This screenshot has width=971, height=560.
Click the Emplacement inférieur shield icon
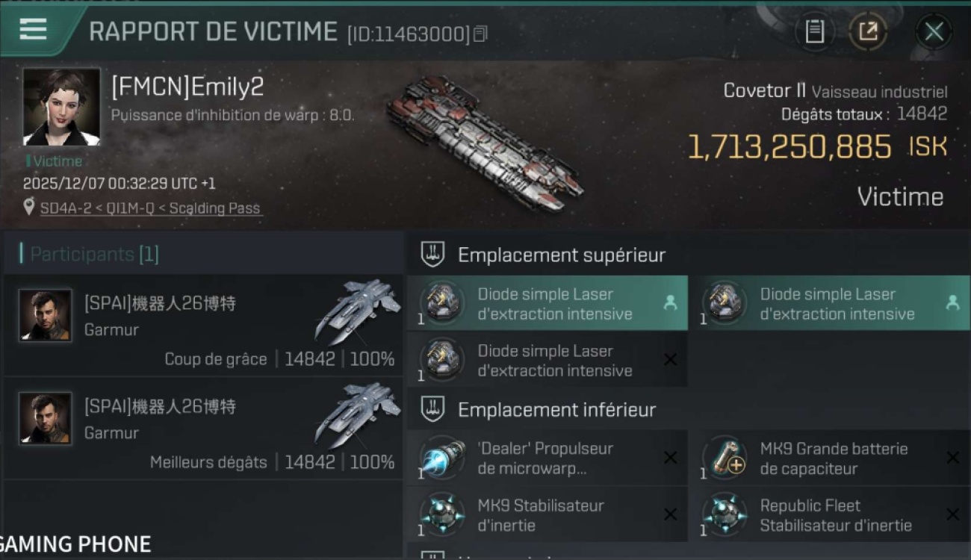pyautogui.click(x=433, y=409)
